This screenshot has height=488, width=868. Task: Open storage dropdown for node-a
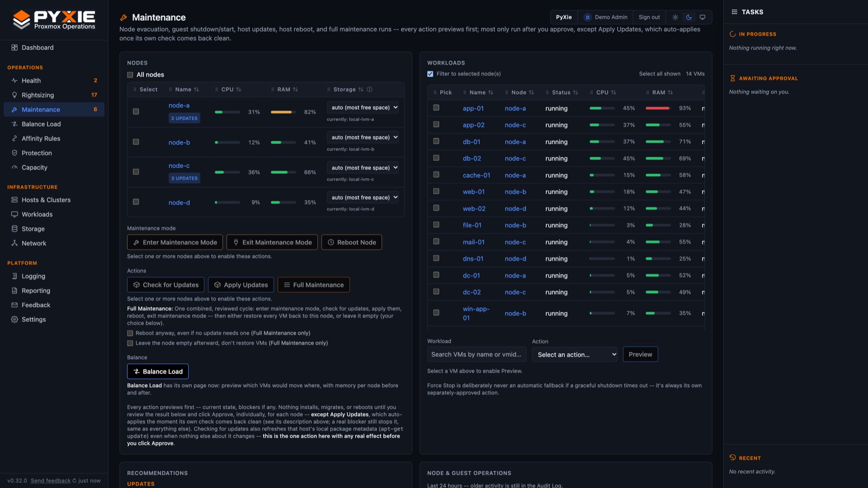tap(363, 108)
